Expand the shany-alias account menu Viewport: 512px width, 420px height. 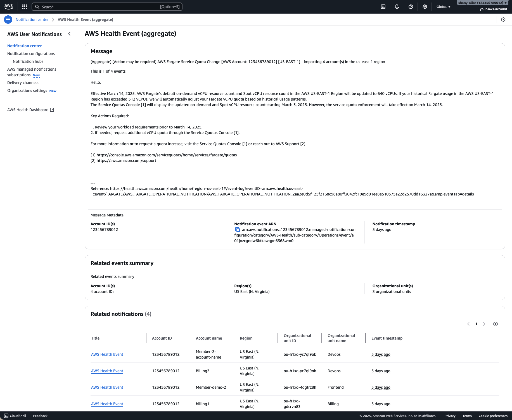pyautogui.click(x=482, y=3)
